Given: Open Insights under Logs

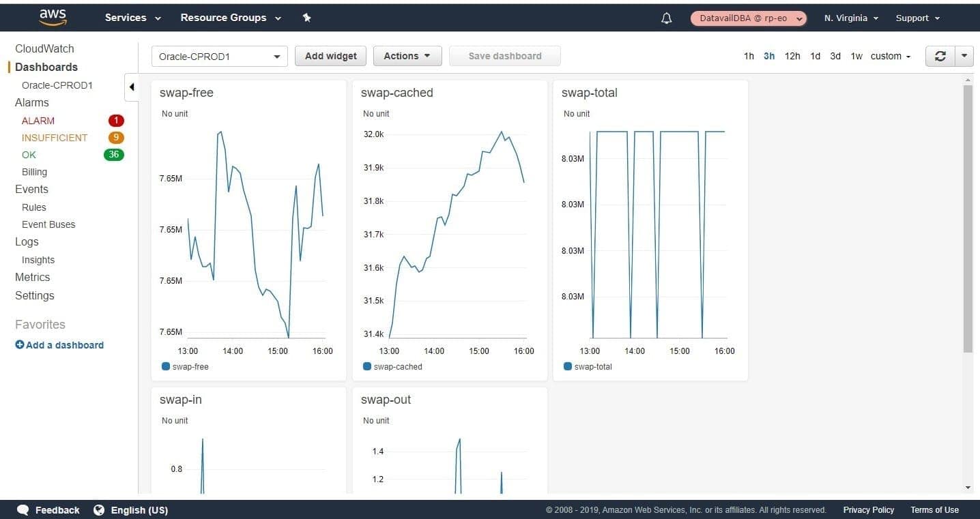Looking at the screenshot, I should [38, 260].
